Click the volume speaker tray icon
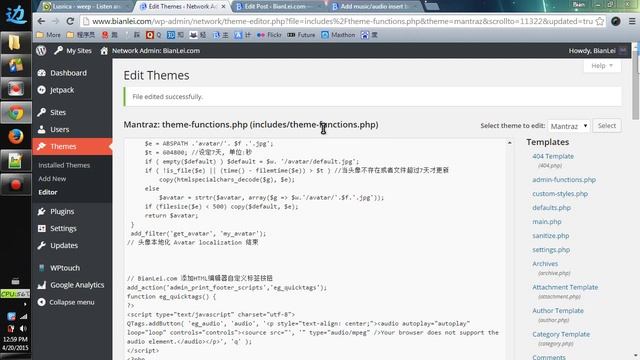The width and height of the screenshot is (640, 360). pos(23,328)
